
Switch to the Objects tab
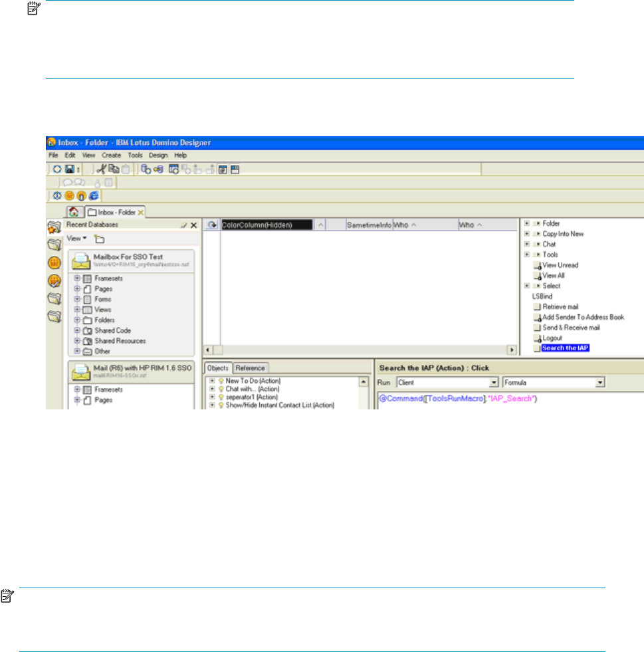point(218,368)
